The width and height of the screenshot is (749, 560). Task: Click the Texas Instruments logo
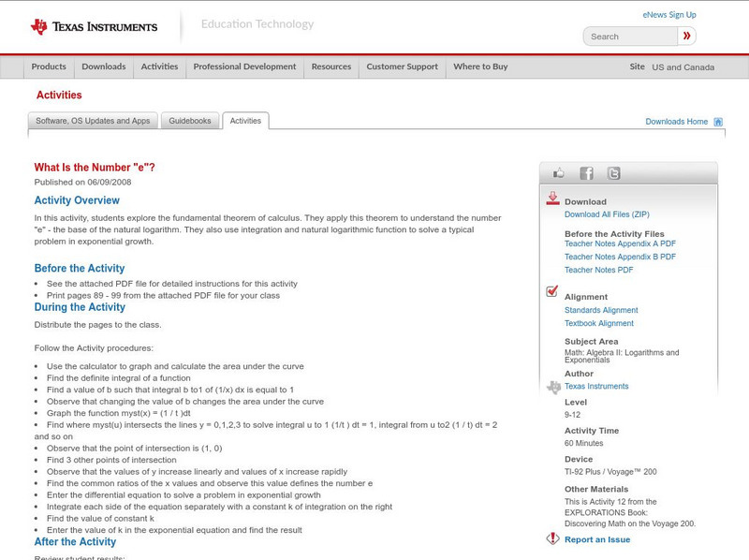(94, 27)
